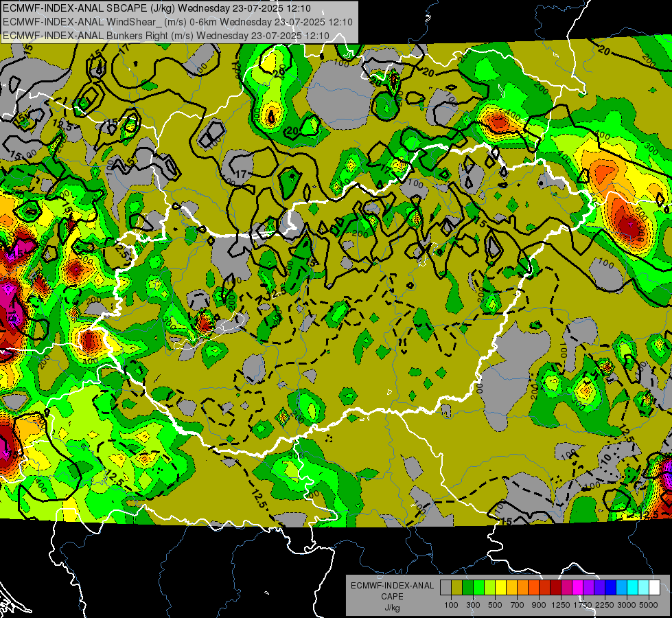This screenshot has height=618, width=672.
Task: Select the SBCAPE (J/kg) header line
Action: [x=157, y=8]
